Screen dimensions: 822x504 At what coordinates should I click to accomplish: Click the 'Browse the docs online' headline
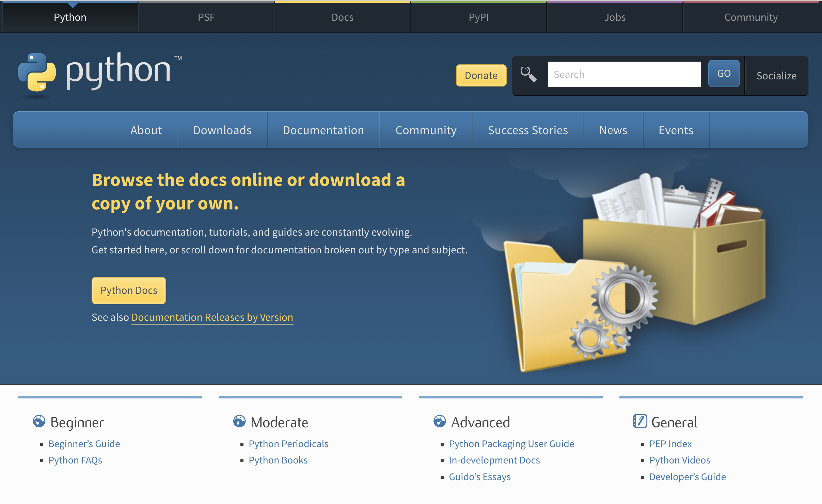point(248,192)
